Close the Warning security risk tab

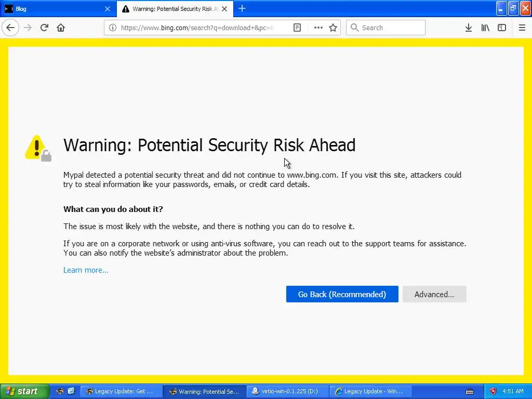tap(224, 9)
